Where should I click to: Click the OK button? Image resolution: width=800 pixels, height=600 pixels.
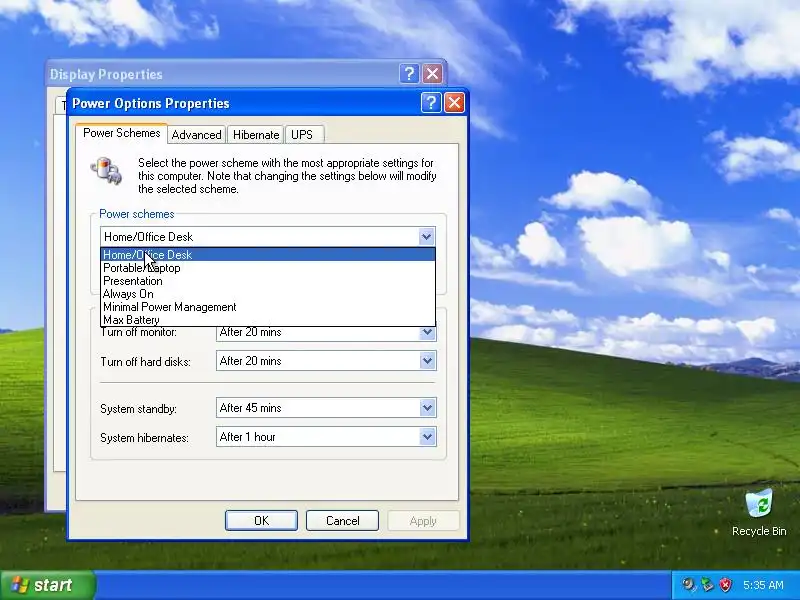tap(261, 520)
